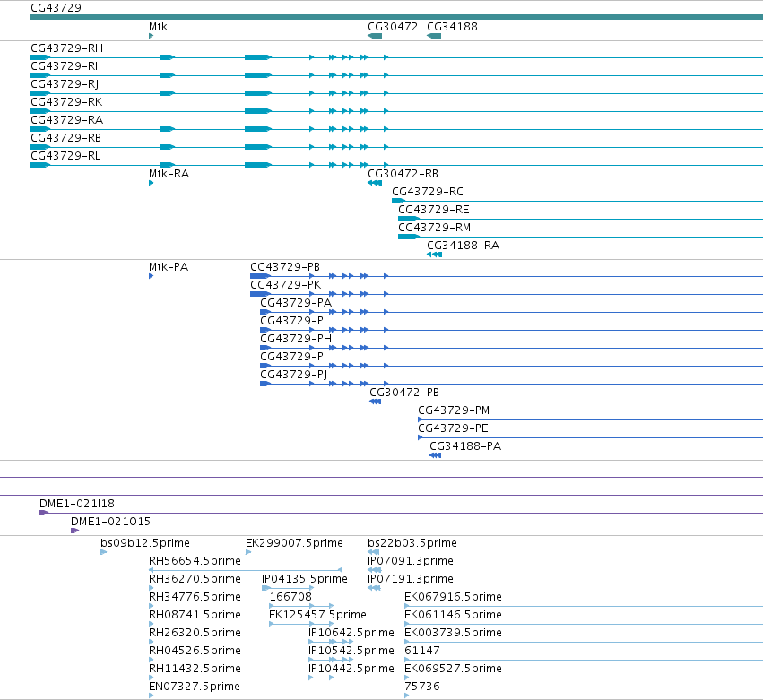Select transcript CG43729-RJ
The image size is (763, 700).
coord(65,84)
